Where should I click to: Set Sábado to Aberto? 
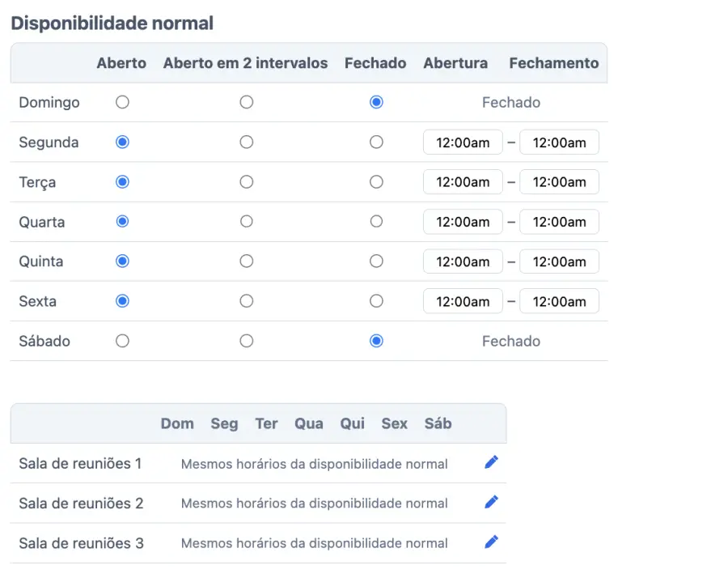[122, 341]
